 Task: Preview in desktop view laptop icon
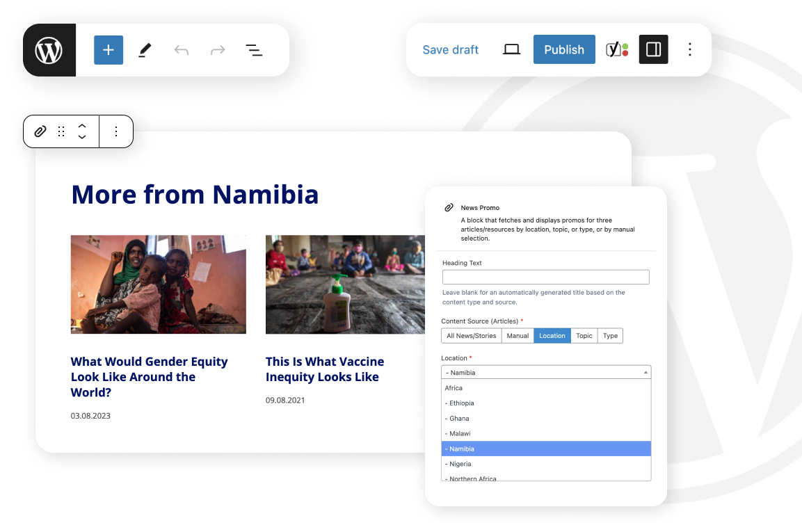pos(511,49)
